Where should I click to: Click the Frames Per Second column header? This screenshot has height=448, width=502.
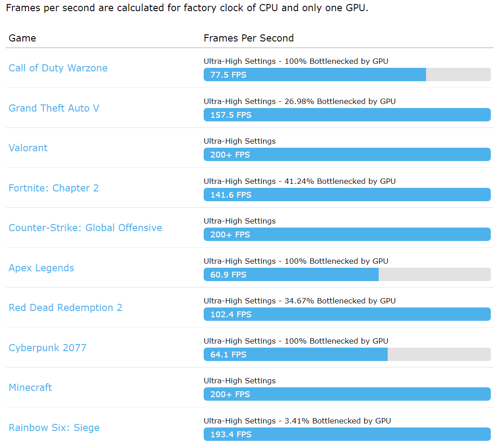(249, 38)
